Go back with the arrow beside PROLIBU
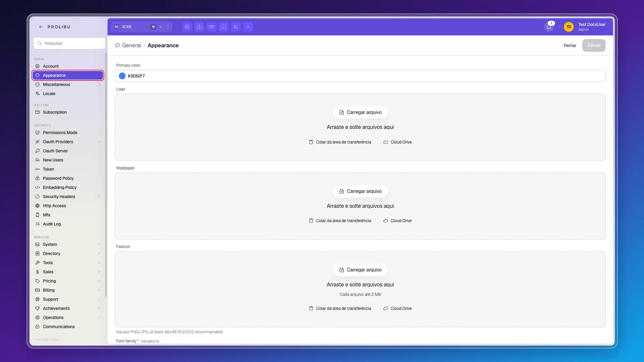Screen dimensions: 644x362 (41, 27)
